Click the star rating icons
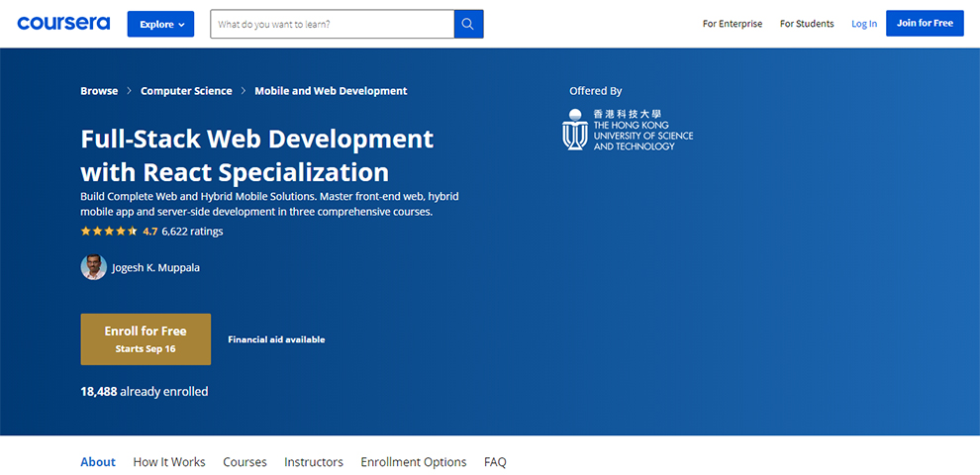The width and height of the screenshot is (980, 475). click(109, 232)
